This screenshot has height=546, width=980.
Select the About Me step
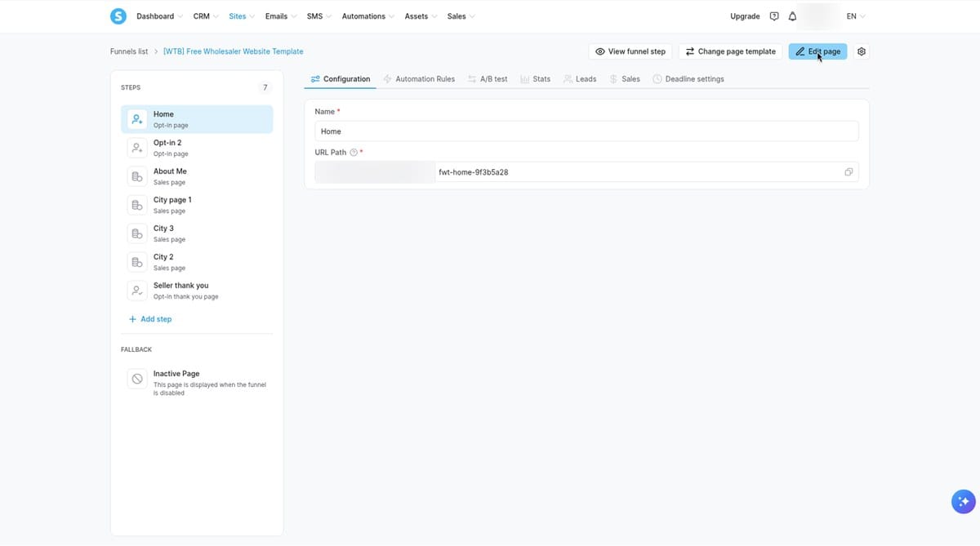click(197, 176)
